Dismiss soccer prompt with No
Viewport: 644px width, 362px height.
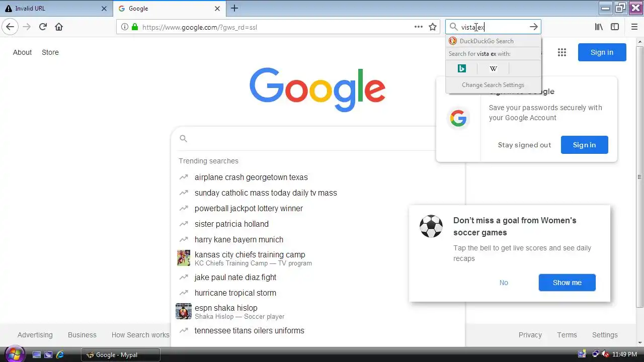[504, 283]
